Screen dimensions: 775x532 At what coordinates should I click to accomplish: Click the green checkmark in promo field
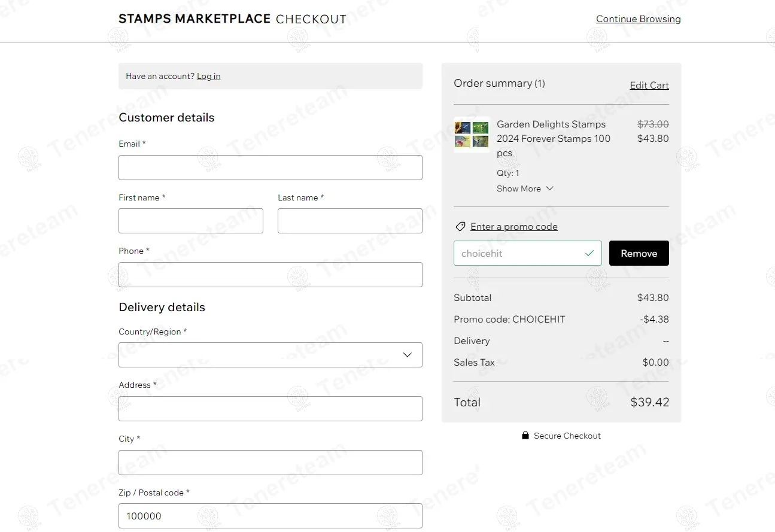point(589,253)
